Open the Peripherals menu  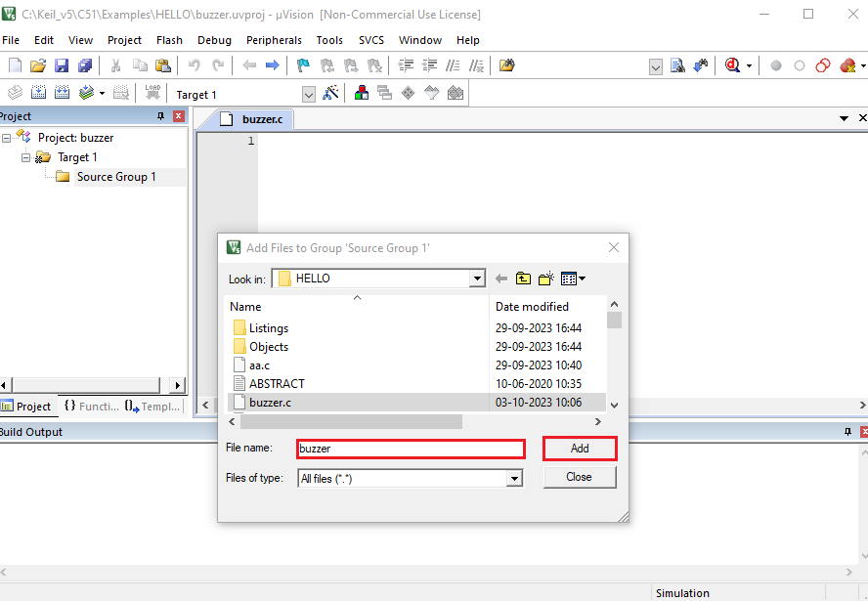[274, 40]
